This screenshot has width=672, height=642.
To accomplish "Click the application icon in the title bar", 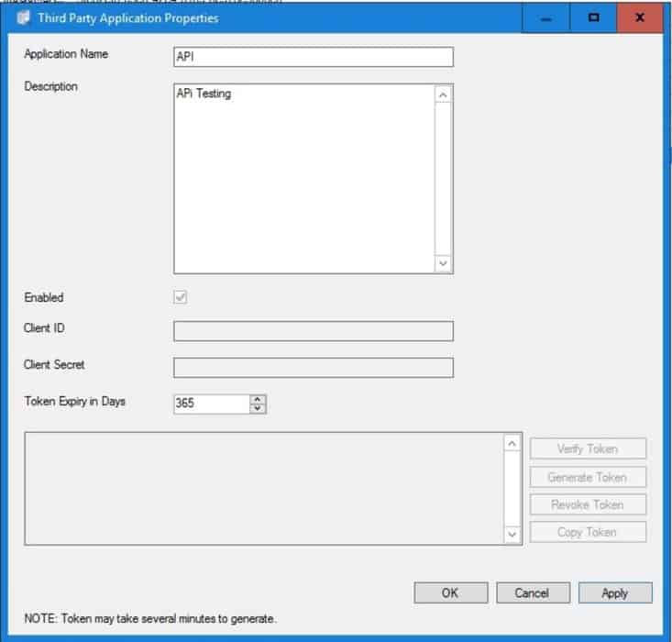I will [x=23, y=17].
